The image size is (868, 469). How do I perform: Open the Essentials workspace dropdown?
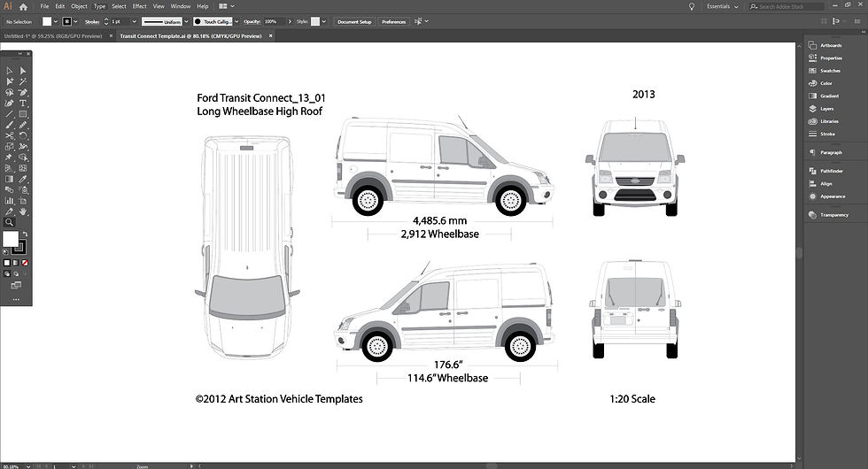pos(723,7)
